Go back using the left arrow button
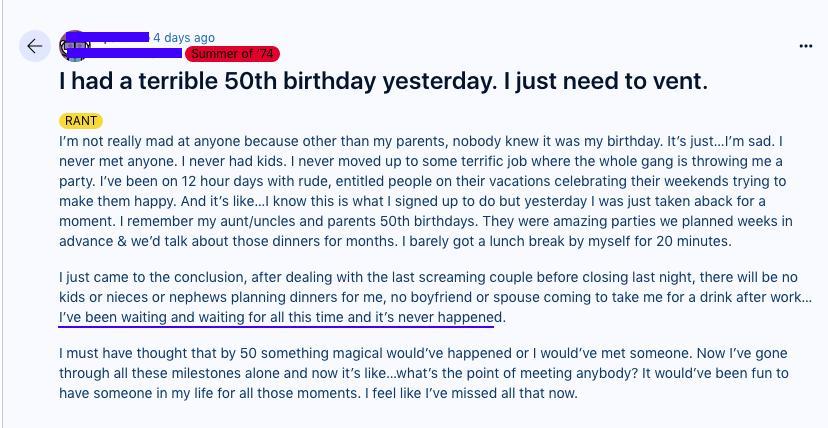The height and width of the screenshot is (428, 828). (x=35, y=46)
